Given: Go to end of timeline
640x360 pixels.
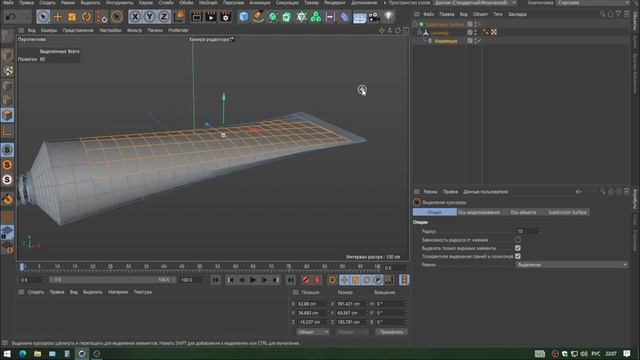Looking at the screenshot, I should (x=290, y=280).
